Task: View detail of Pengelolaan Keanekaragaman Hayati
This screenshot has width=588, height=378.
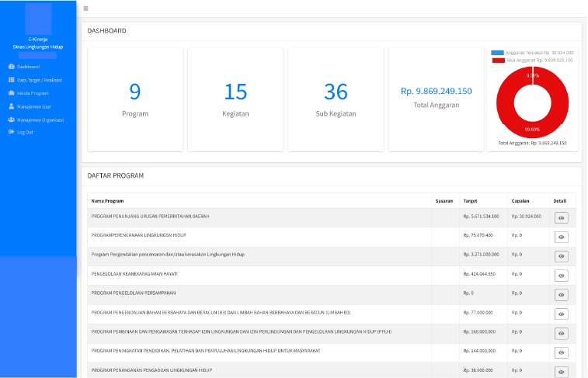Action: pyautogui.click(x=561, y=276)
